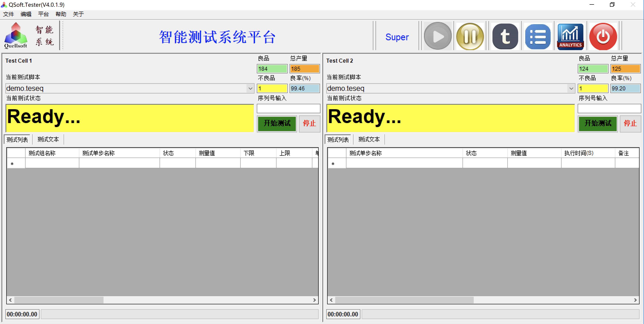Focus serial number input in Test Cell 1
The width and height of the screenshot is (644, 324).
(x=288, y=109)
